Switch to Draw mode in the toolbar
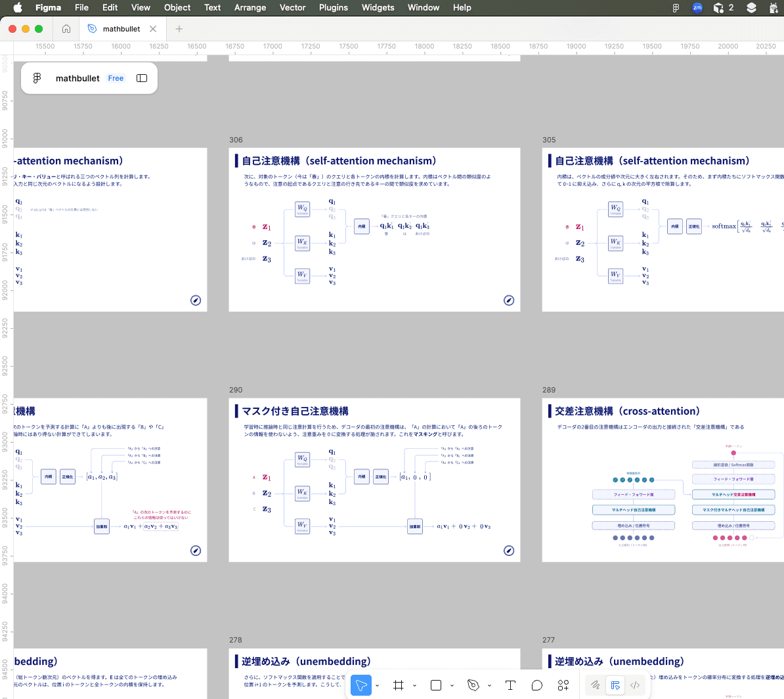 595,685
